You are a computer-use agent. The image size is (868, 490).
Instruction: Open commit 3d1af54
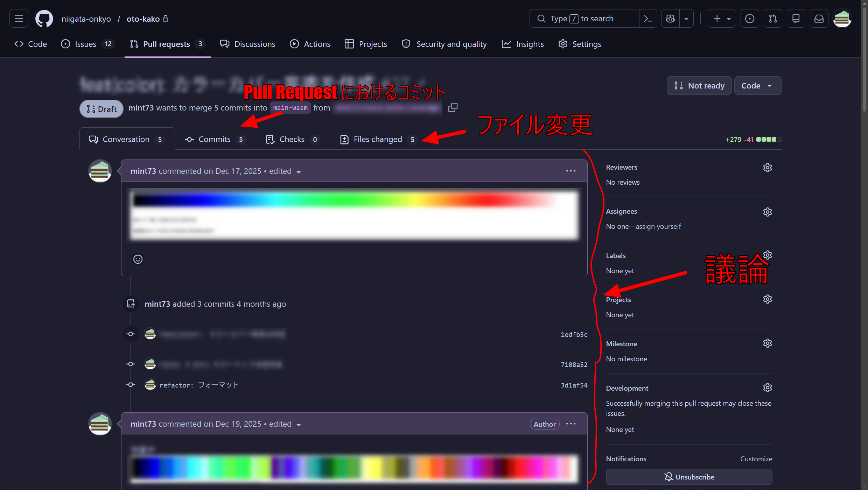574,385
